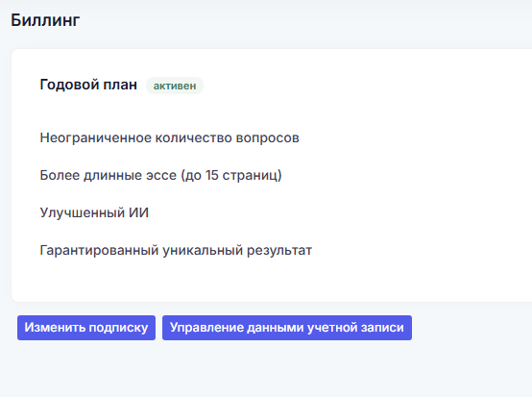This screenshot has height=397, width=532.
Task: Click the Биллинг page heading
Action: [45, 20]
